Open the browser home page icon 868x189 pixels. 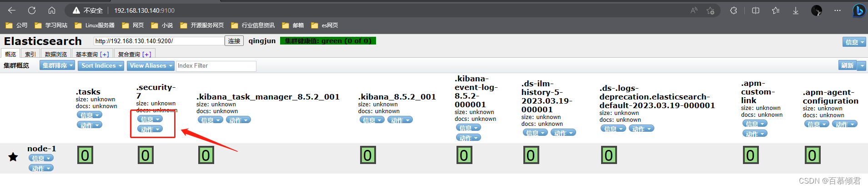(52, 10)
